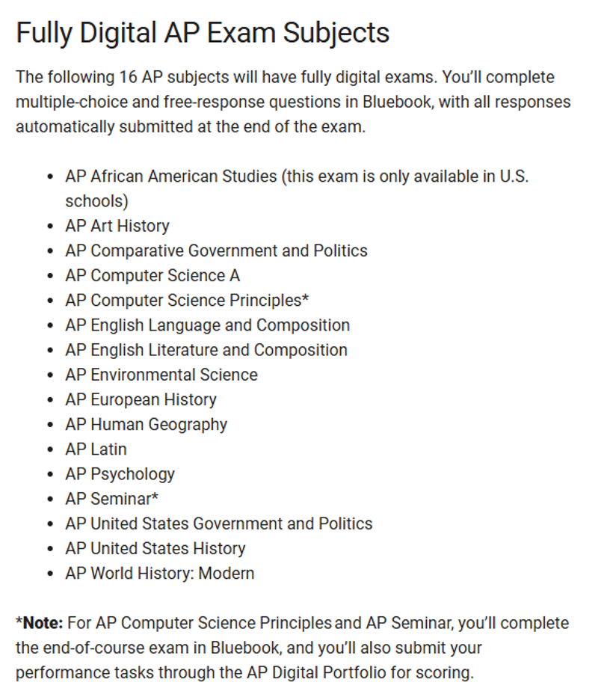Click AP Human Geography entry
The width and height of the screenshot is (607, 700).
coord(147,424)
